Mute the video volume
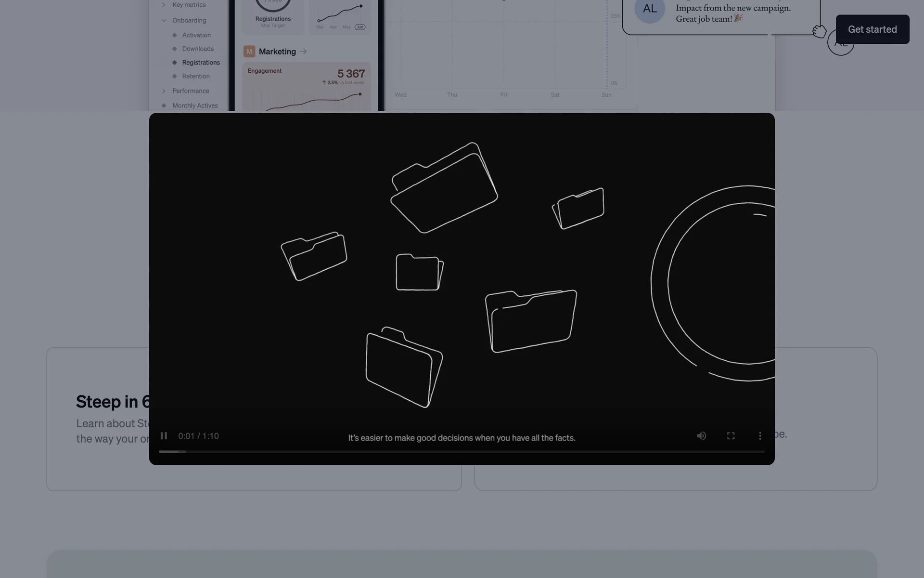Viewport: 924px width, 578px height. [701, 436]
